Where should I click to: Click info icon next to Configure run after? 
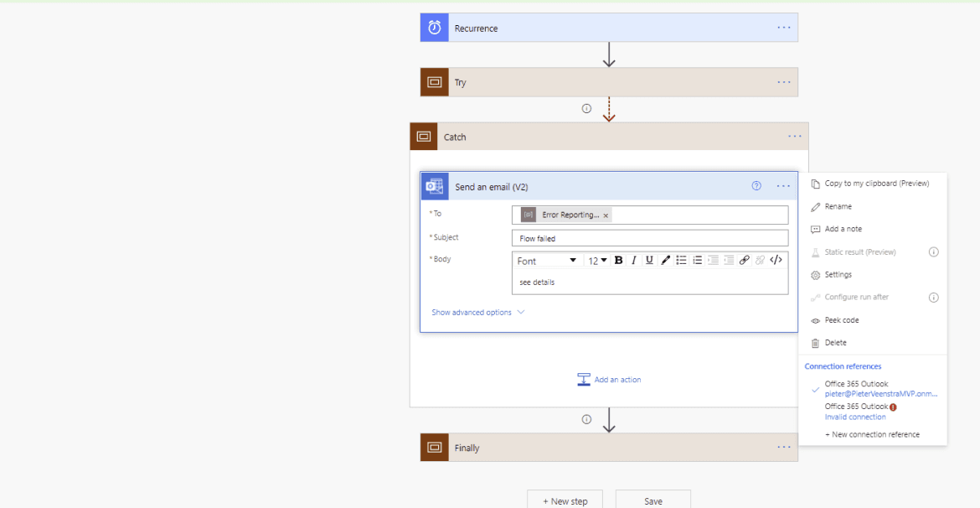coord(934,297)
